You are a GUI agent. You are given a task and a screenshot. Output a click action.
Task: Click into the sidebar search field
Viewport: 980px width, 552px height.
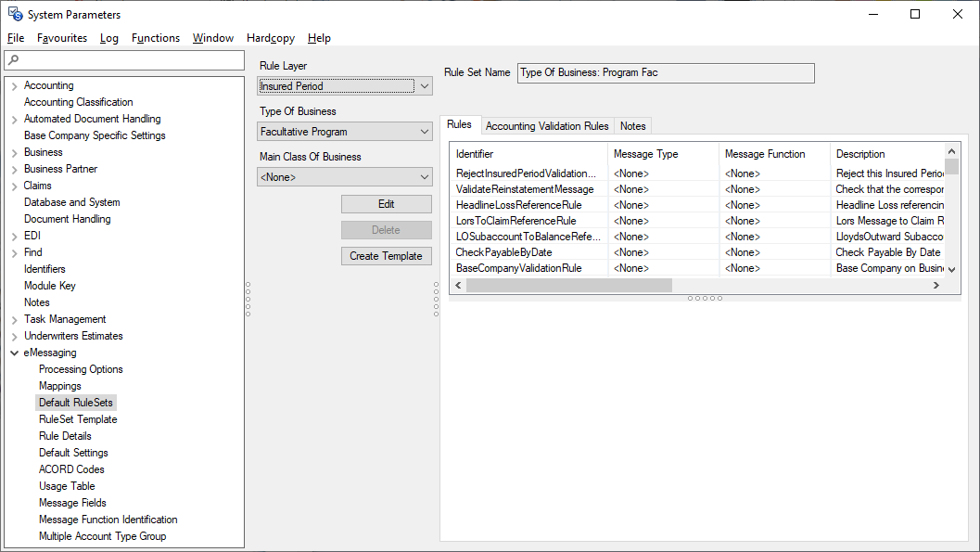tap(130, 60)
